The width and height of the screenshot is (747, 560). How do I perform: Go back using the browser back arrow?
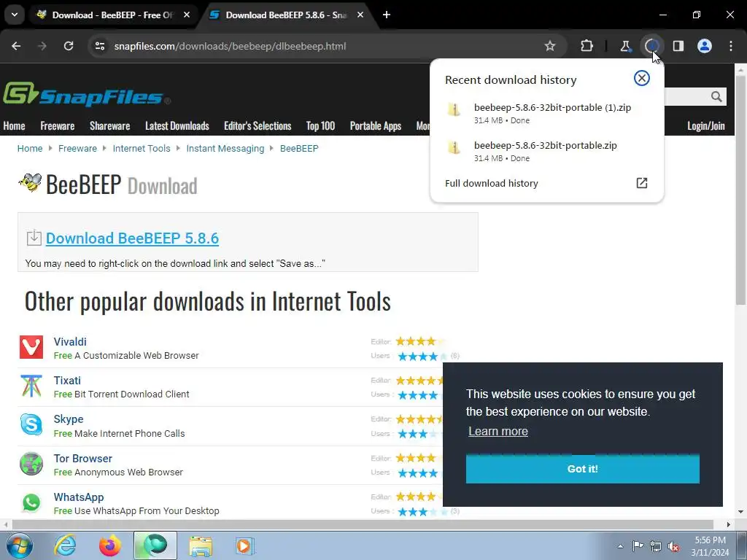[x=16, y=46]
